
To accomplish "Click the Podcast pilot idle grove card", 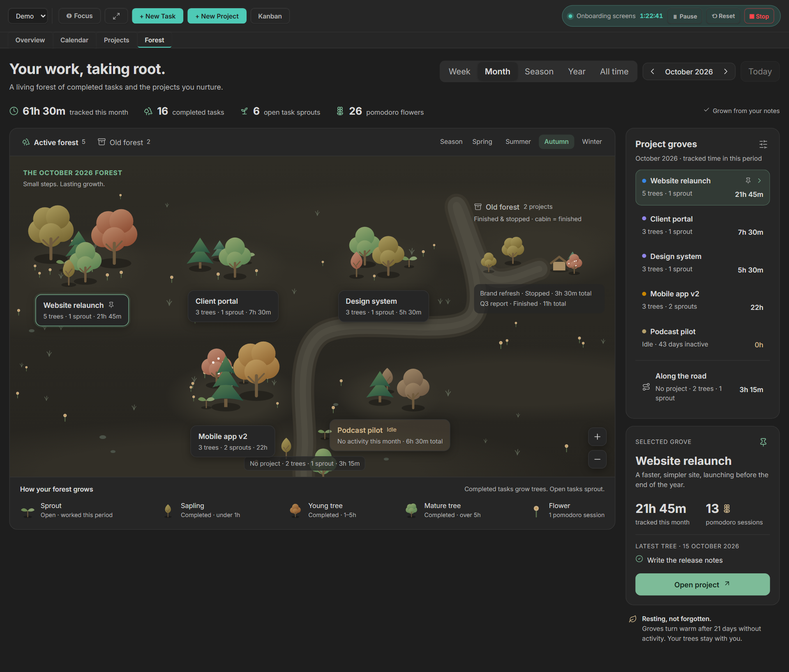I will [390, 435].
